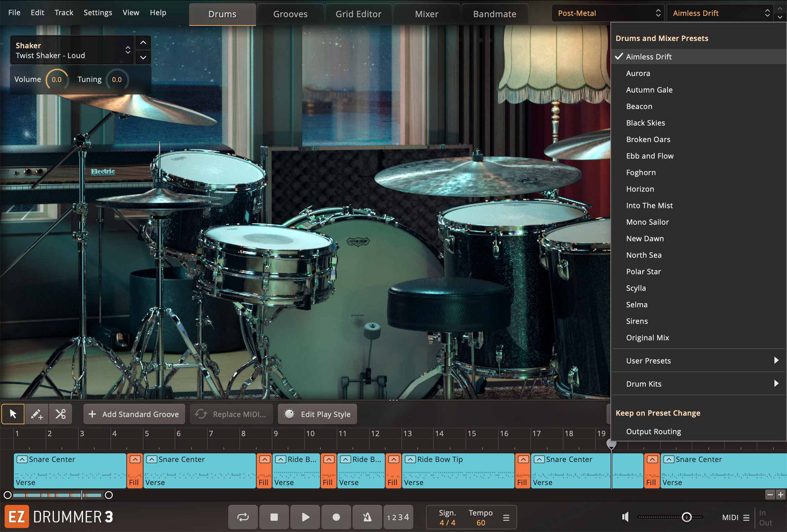
Task: Open the View menu
Action: (x=131, y=12)
